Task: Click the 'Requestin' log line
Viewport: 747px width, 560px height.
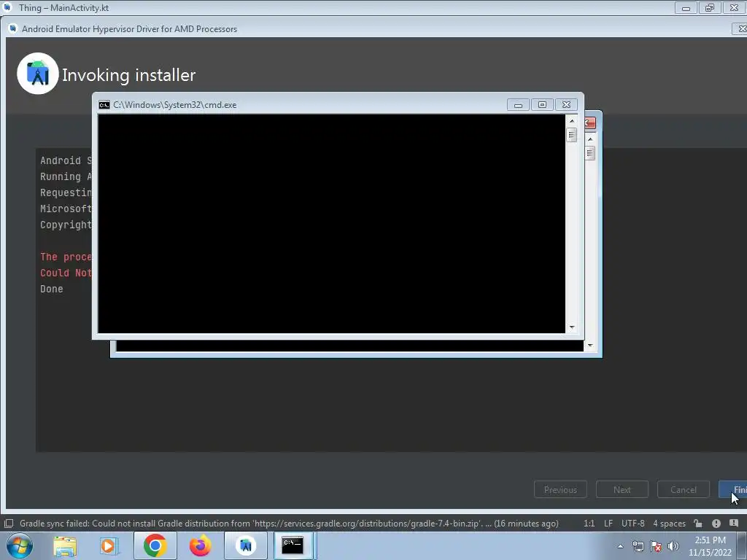Action: click(x=66, y=192)
